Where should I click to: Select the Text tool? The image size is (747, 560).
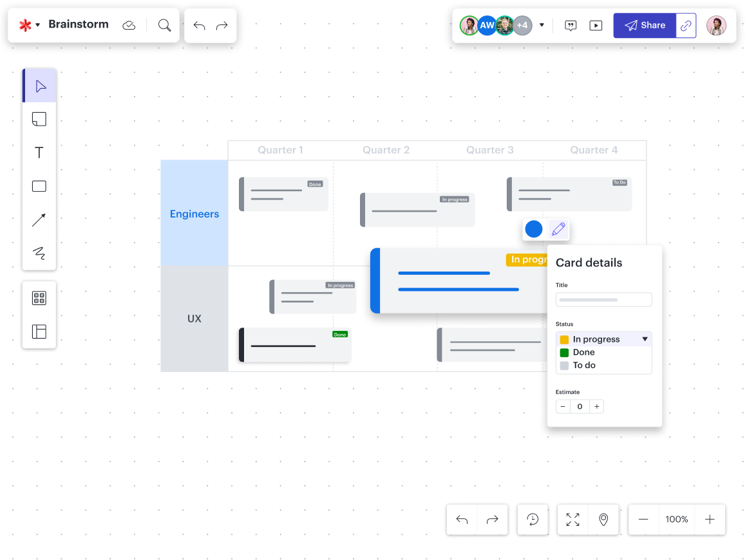pos(39,153)
